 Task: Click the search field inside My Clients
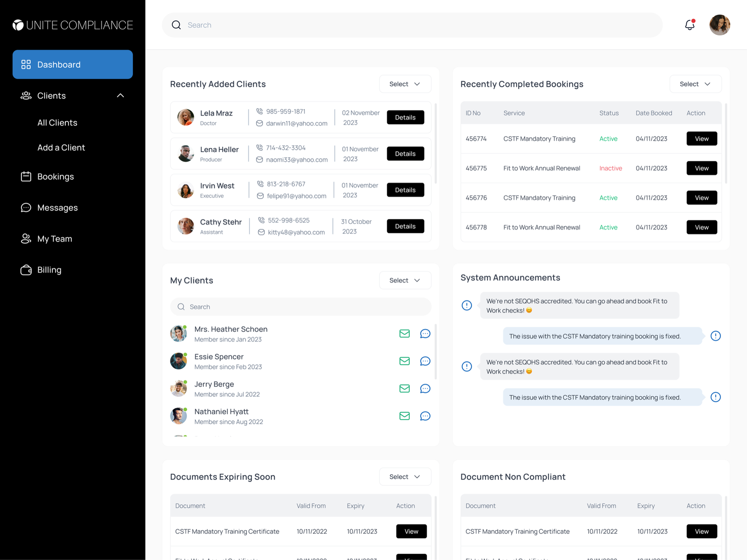click(x=301, y=307)
